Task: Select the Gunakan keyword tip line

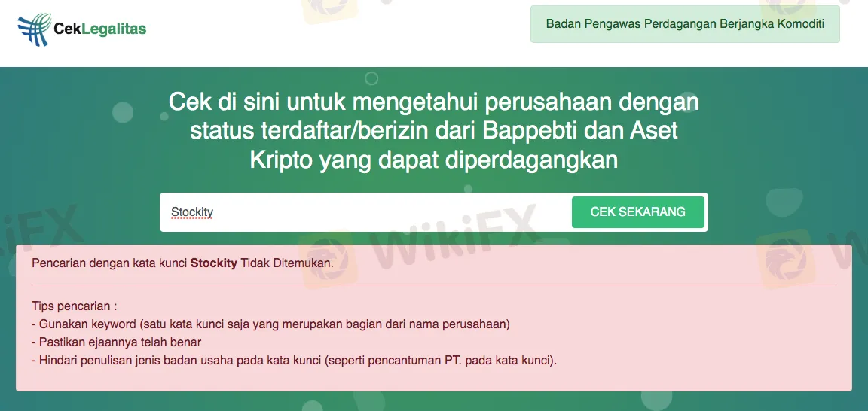Action: click(x=270, y=324)
